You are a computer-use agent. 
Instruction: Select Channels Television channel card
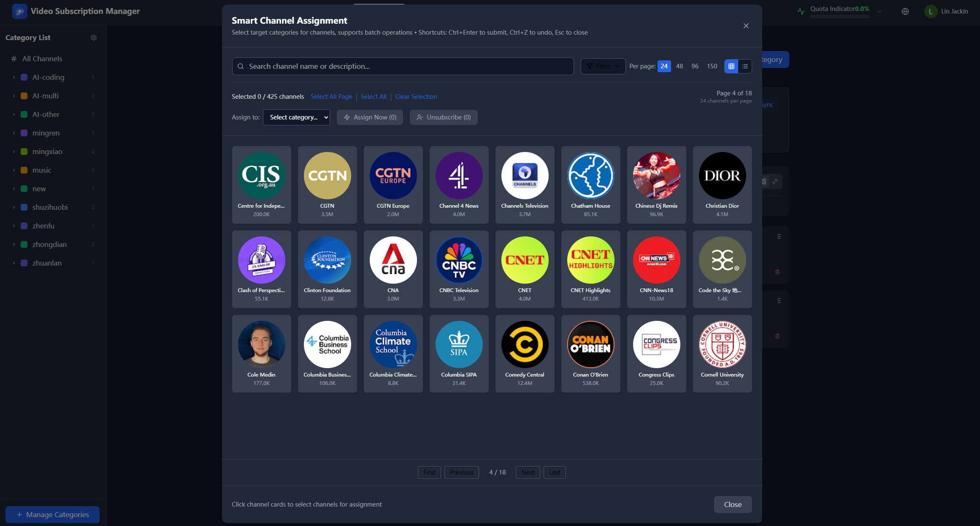pos(525,185)
